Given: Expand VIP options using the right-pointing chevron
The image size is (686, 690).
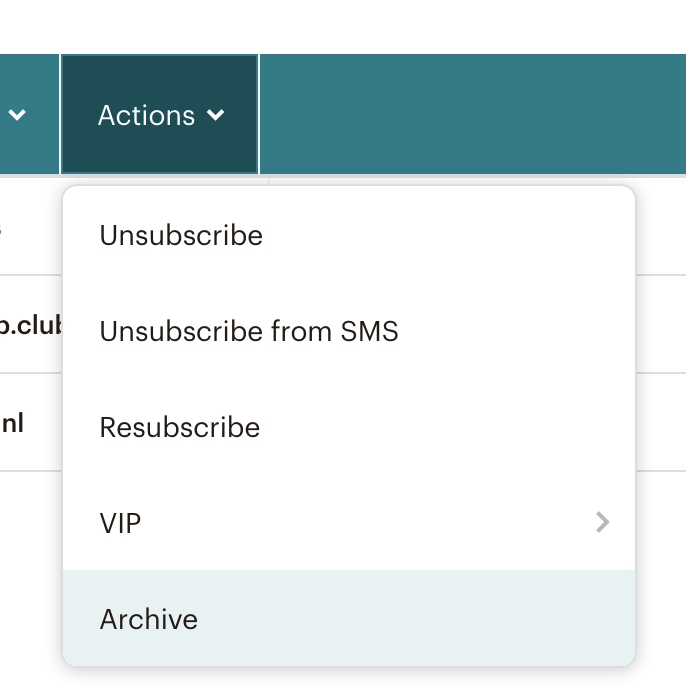Looking at the screenshot, I should (x=603, y=522).
